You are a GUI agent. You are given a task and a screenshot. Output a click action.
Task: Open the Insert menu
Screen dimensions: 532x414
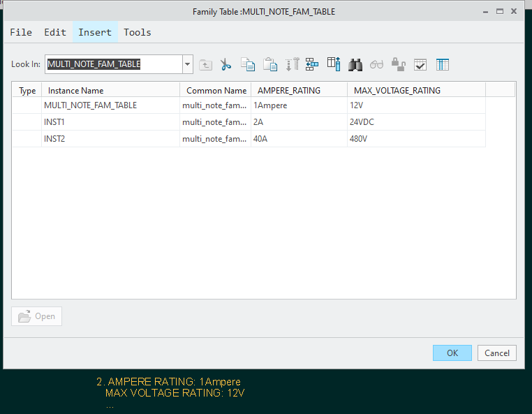coord(95,32)
